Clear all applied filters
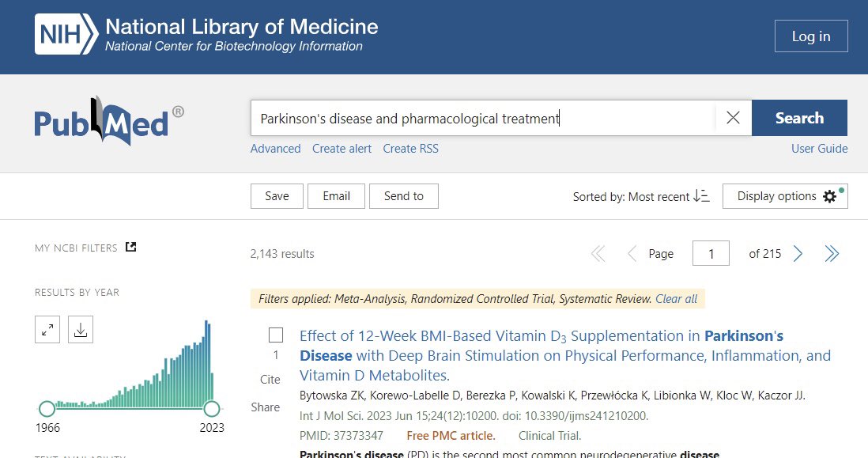The height and width of the screenshot is (458, 868). click(x=676, y=299)
